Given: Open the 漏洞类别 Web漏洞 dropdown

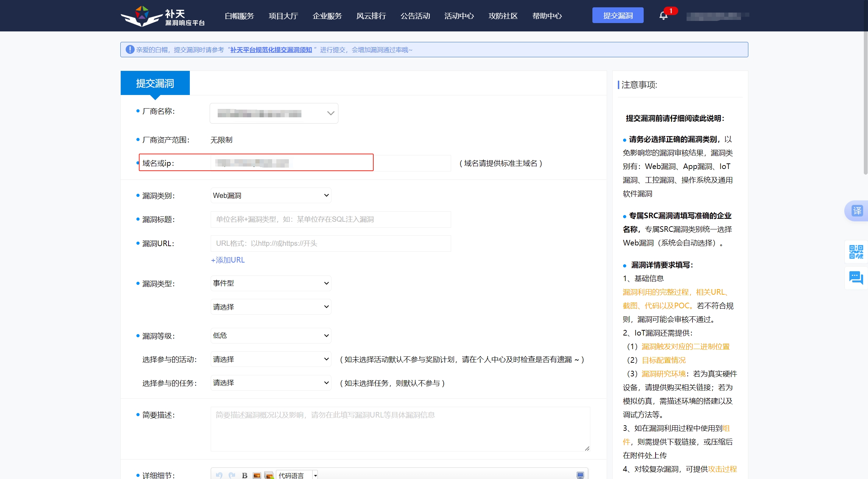Looking at the screenshot, I should [x=271, y=196].
